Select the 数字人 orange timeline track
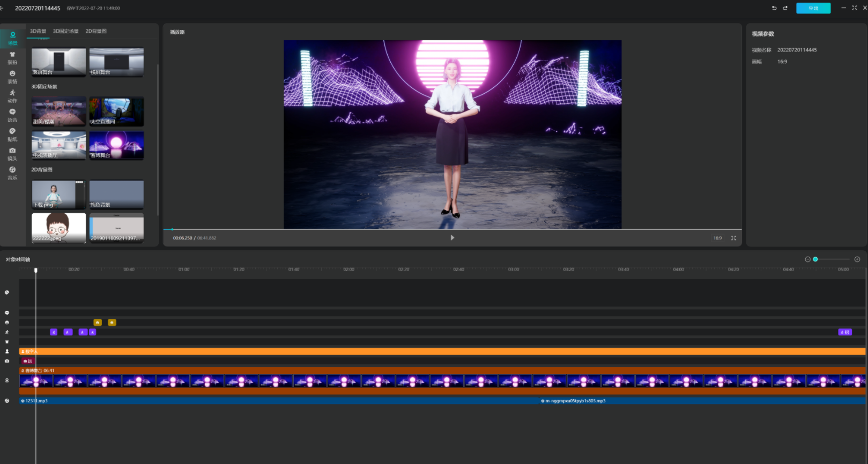 (429, 351)
